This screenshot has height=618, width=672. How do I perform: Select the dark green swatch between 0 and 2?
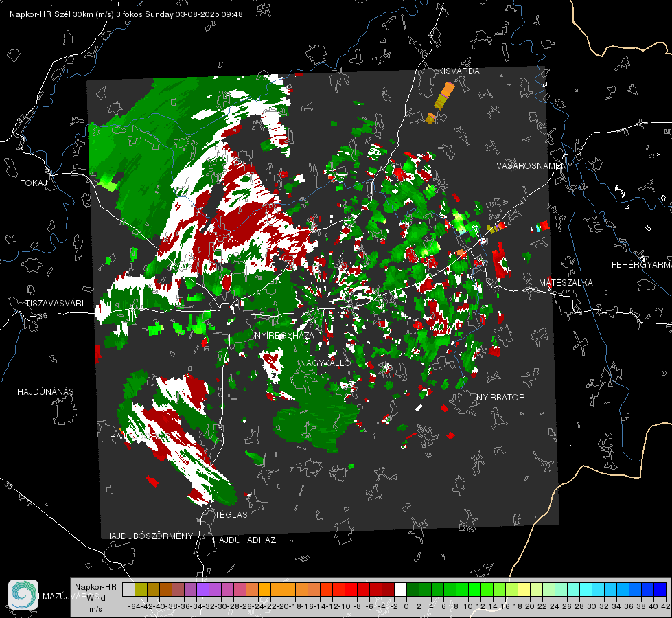[413, 589]
